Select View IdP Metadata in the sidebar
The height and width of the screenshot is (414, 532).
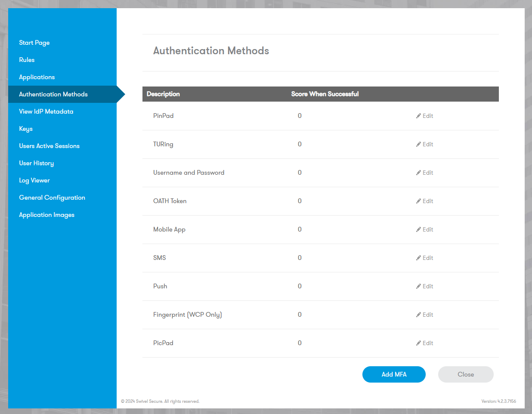(x=46, y=111)
